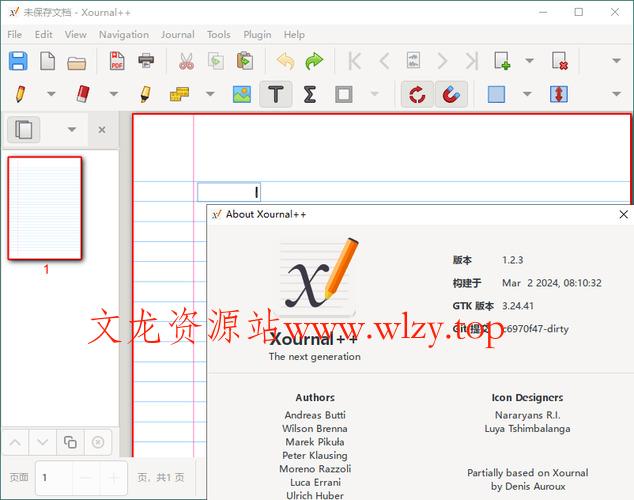Go to the first page
Viewport: 634px width, 500px height.
(354, 61)
